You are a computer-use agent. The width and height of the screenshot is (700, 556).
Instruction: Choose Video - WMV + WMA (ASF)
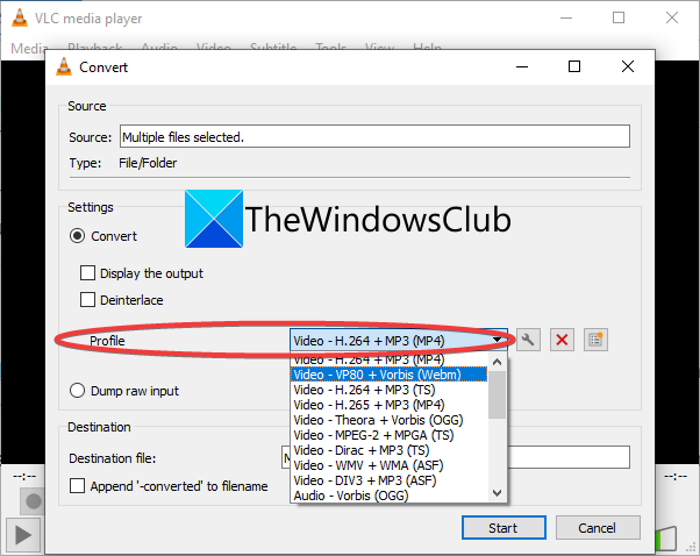coord(389,465)
